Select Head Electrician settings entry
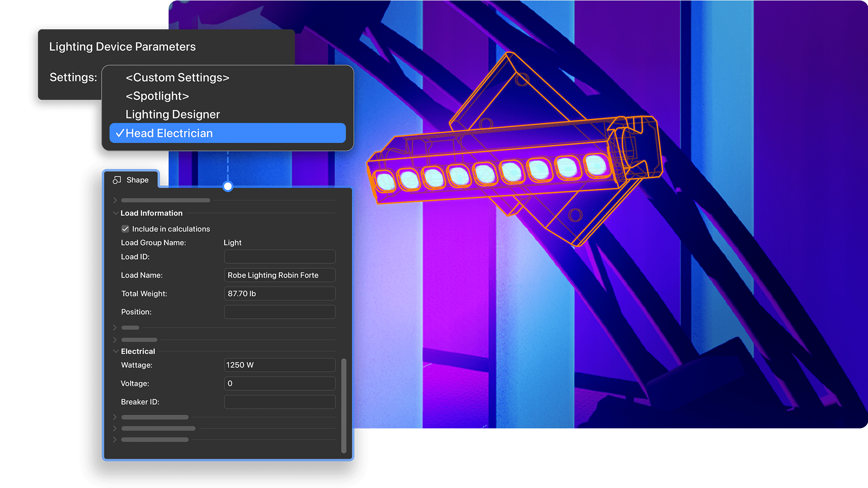The height and width of the screenshot is (488, 868). tap(227, 133)
